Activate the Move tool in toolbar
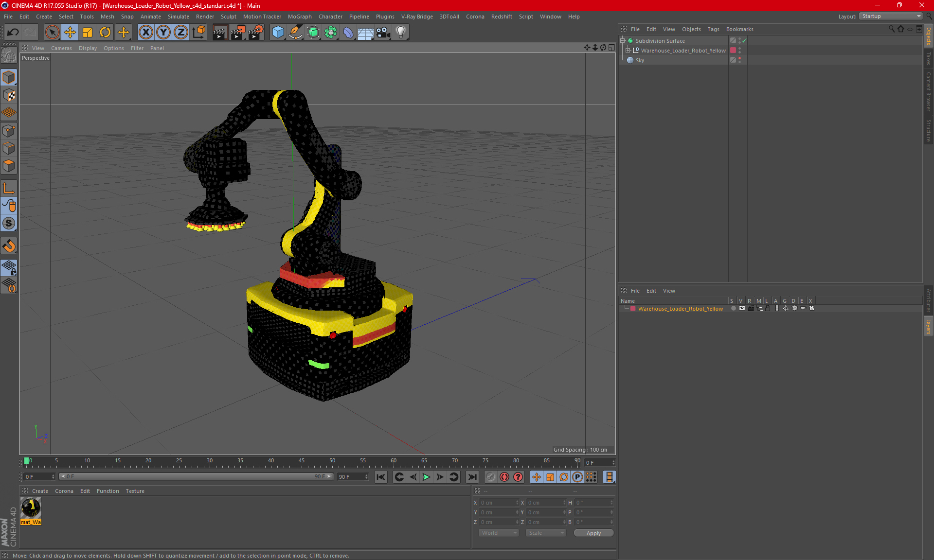The height and width of the screenshot is (560, 934). click(x=70, y=33)
